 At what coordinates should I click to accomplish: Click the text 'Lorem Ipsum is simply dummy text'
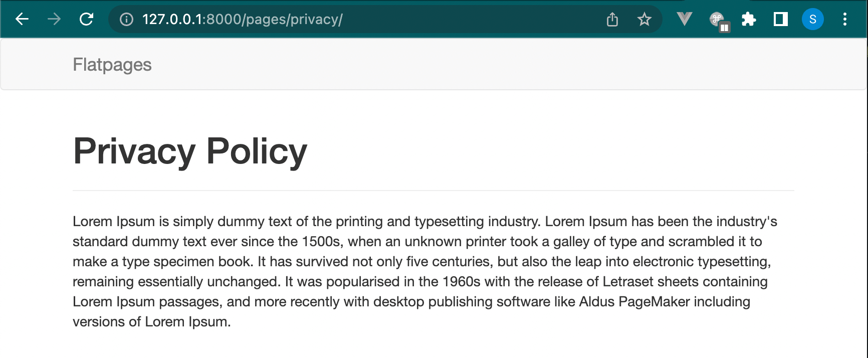pyautogui.click(x=183, y=222)
